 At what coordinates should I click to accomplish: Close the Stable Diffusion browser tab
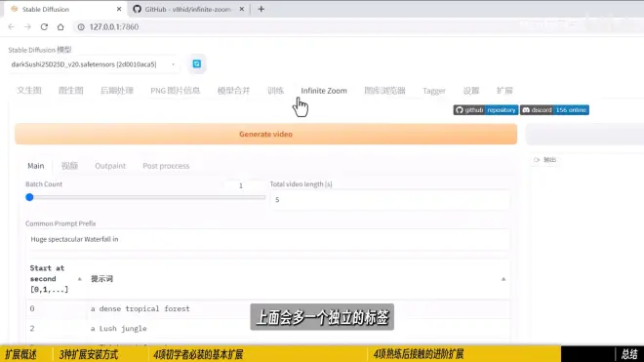[x=119, y=9]
